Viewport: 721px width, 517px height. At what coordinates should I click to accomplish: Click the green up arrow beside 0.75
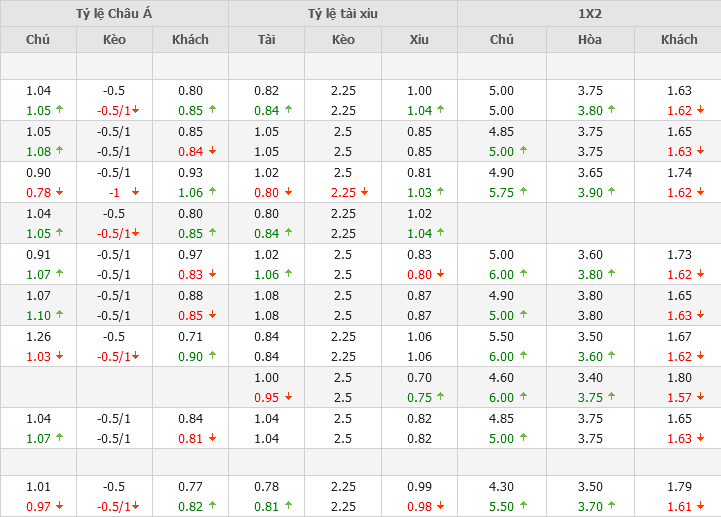[441, 397]
